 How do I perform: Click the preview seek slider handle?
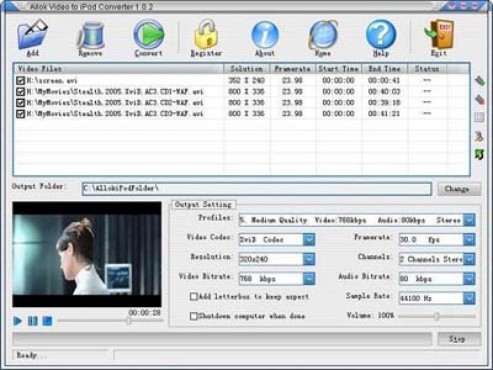[x=128, y=321]
